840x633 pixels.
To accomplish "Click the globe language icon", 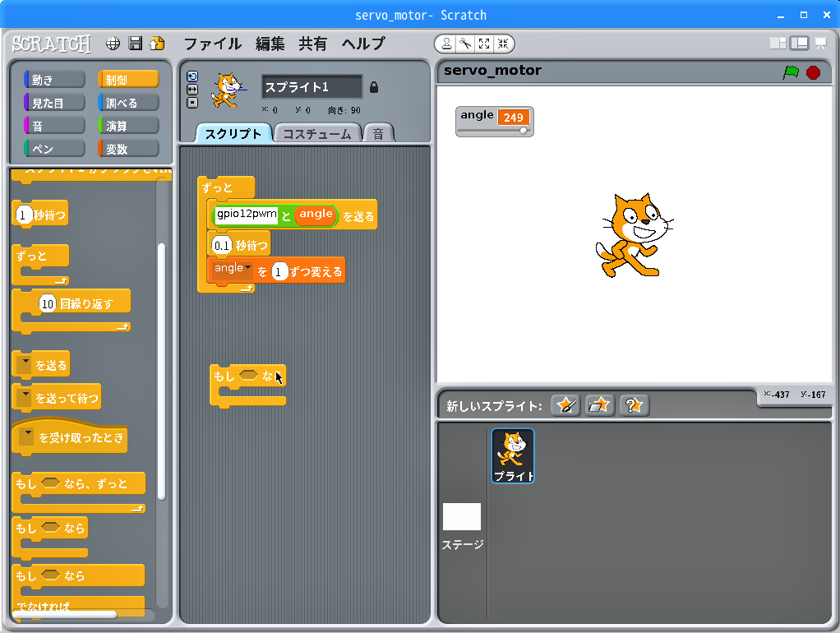I will 113,44.
